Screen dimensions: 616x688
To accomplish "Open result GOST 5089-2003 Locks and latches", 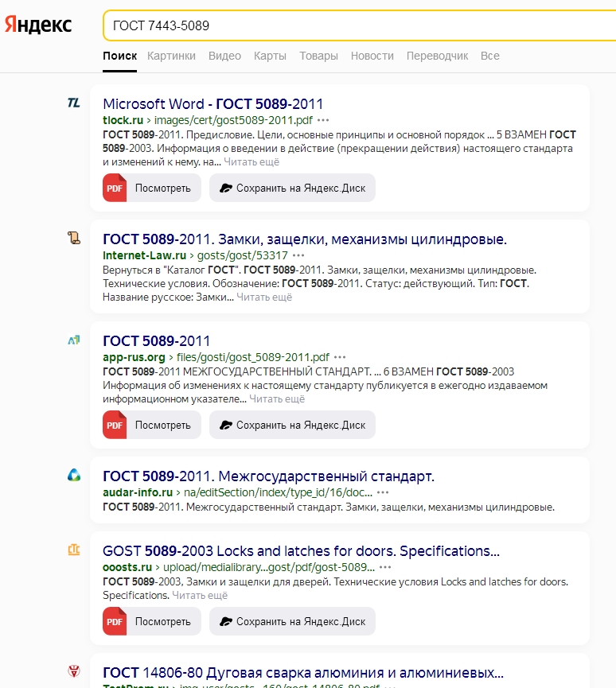I will tap(301, 550).
